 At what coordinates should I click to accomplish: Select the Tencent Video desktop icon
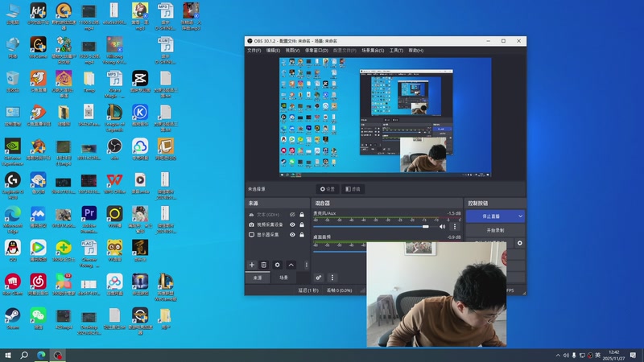click(38, 250)
